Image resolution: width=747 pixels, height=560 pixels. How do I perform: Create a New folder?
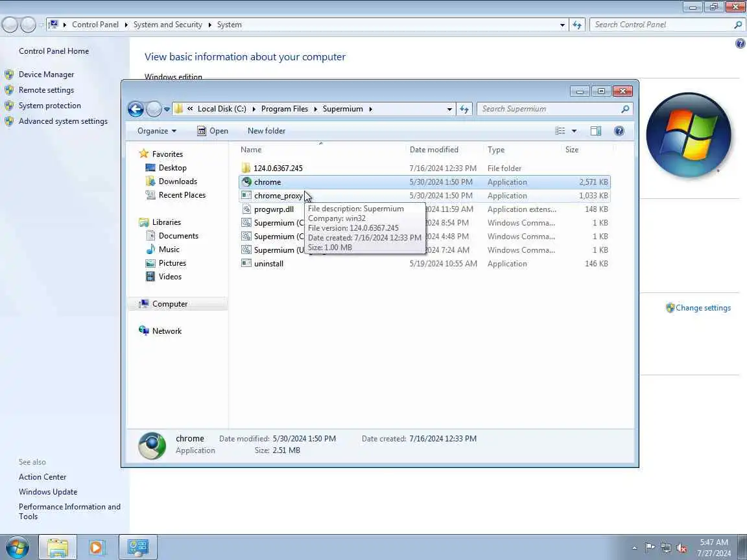(x=267, y=131)
